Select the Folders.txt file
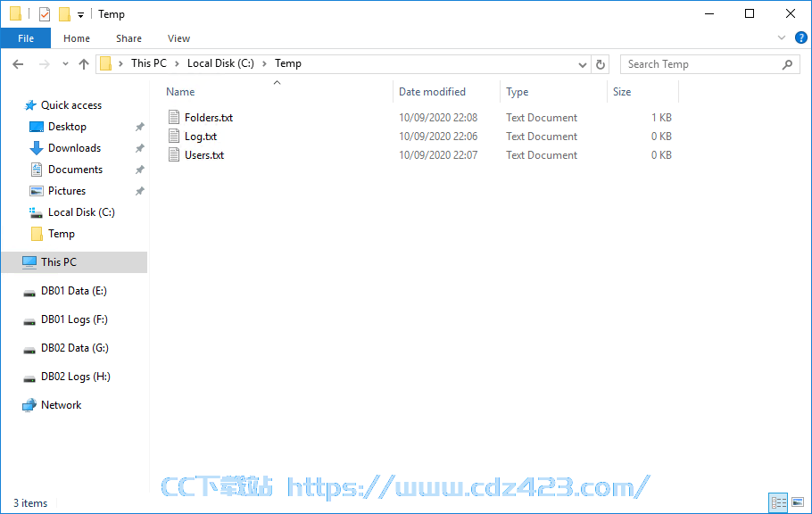 pos(209,118)
